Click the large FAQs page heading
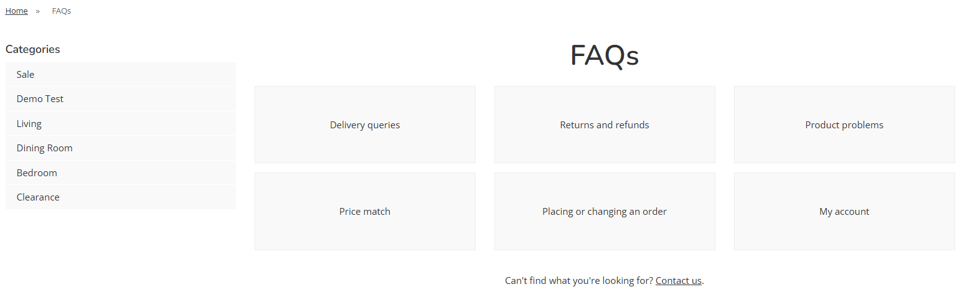This screenshot has width=980, height=302. click(x=604, y=55)
